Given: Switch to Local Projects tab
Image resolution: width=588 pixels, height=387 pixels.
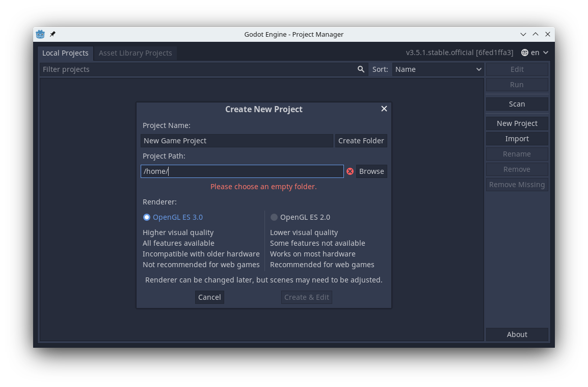Looking at the screenshot, I should coord(65,53).
